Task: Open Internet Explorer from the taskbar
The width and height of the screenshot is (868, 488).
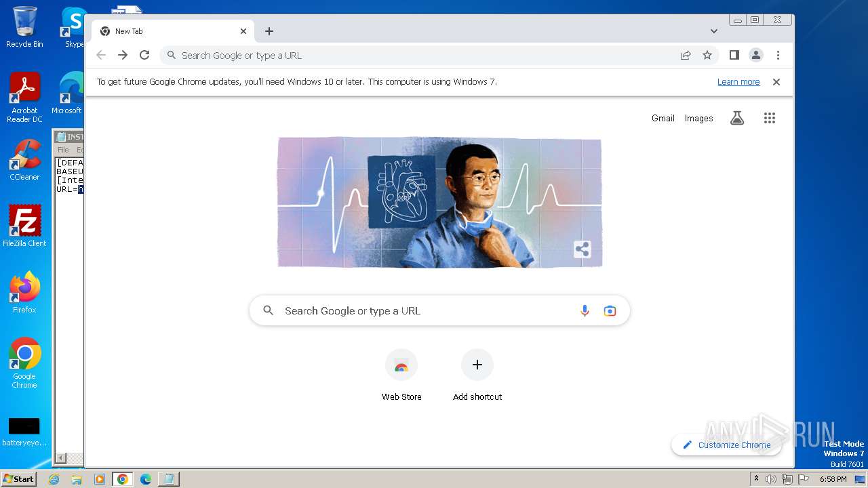Action: [54, 479]
